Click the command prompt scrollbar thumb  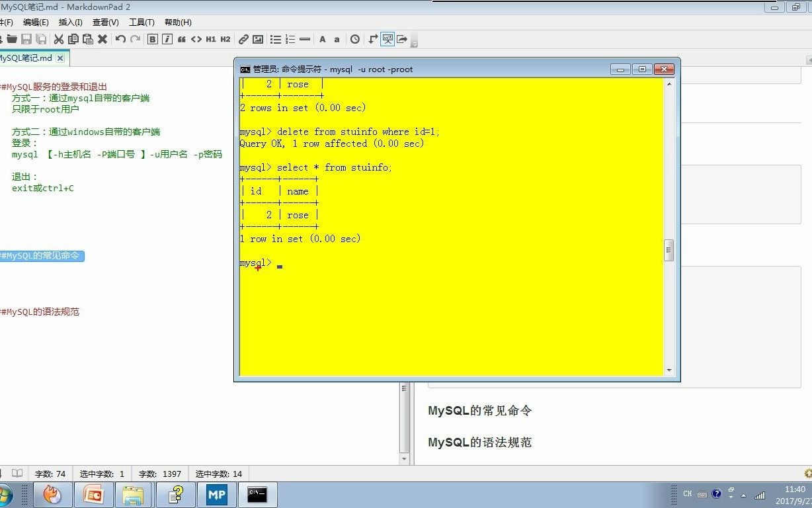pos(669,250)
